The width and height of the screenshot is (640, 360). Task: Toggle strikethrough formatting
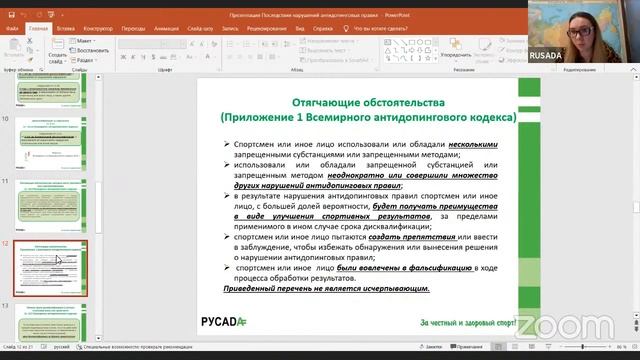click(x=163, y=57)
